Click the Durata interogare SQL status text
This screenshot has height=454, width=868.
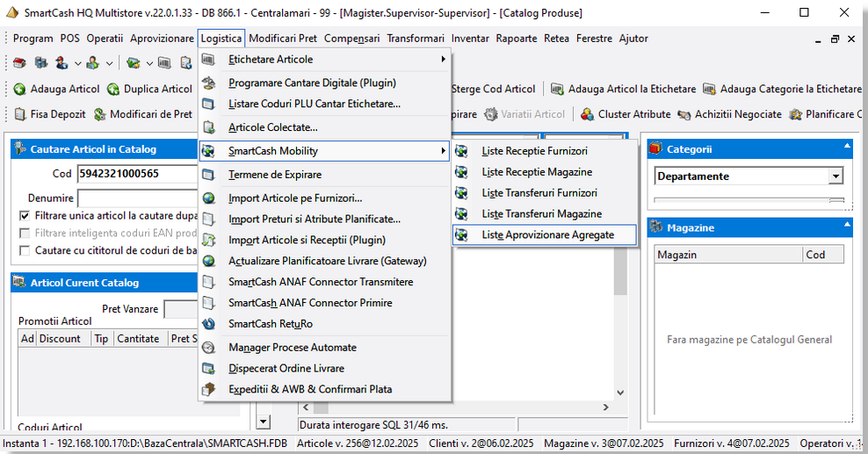(x=373, y=425)
